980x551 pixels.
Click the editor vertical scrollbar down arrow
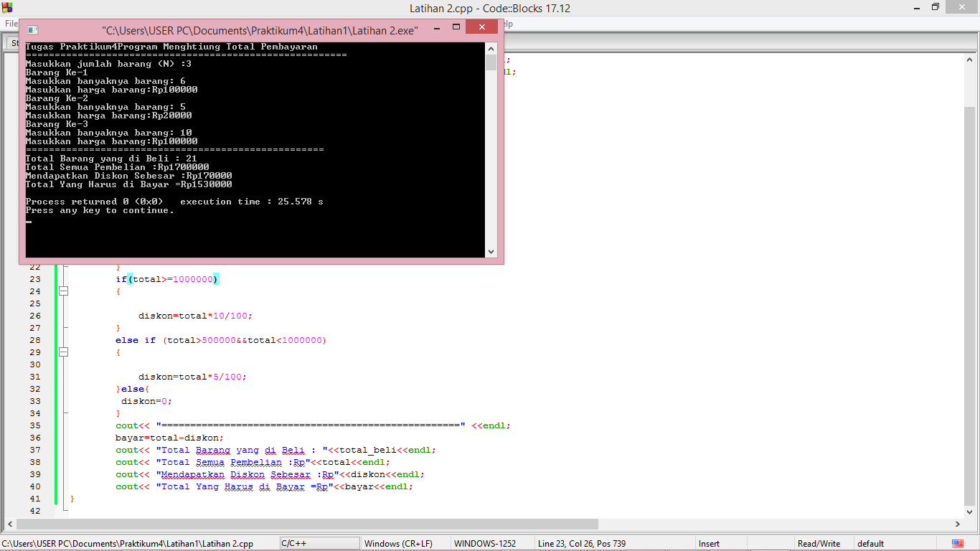[x=970, y=512]
